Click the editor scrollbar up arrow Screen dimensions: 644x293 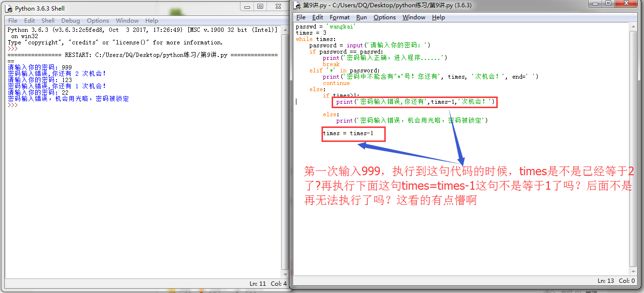(x=633, y=28)
